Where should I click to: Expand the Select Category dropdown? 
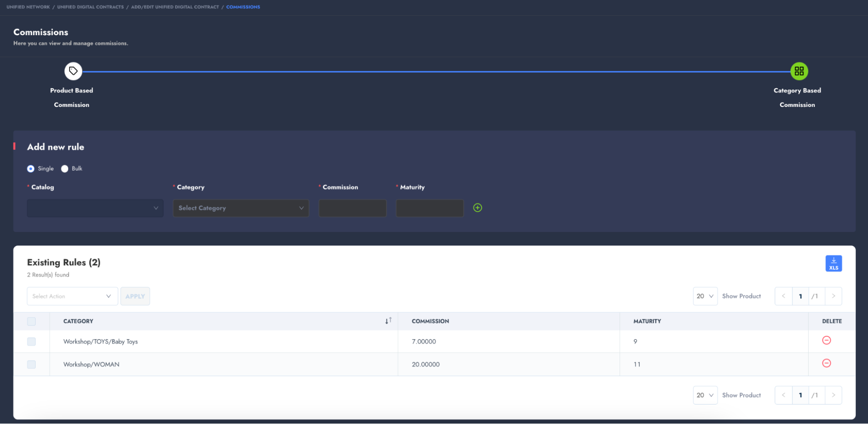(x=241, y=209)
